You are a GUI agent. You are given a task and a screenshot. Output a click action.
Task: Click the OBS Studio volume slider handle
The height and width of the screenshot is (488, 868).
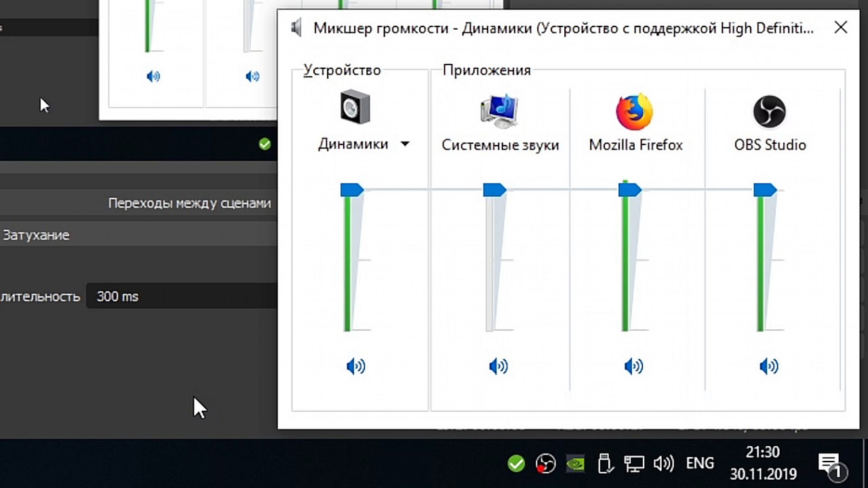pyautogui.click(x=765, y=190)
